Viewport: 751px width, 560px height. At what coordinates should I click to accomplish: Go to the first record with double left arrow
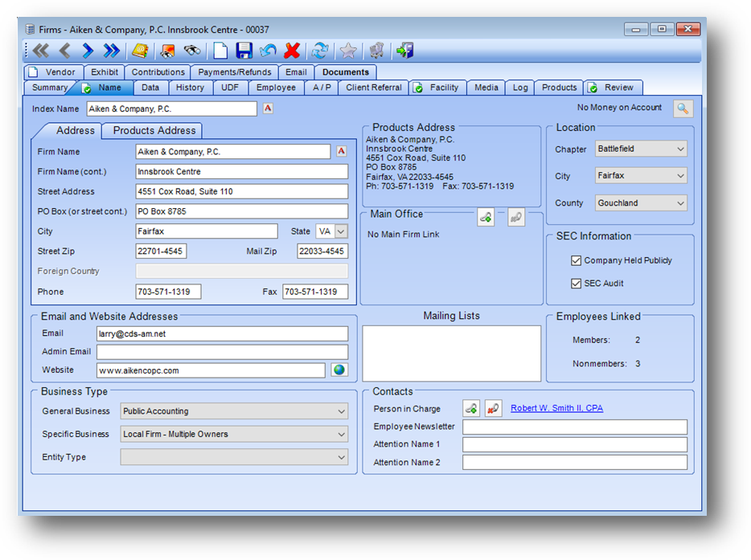pyautogui.click(x=41, y=51)
